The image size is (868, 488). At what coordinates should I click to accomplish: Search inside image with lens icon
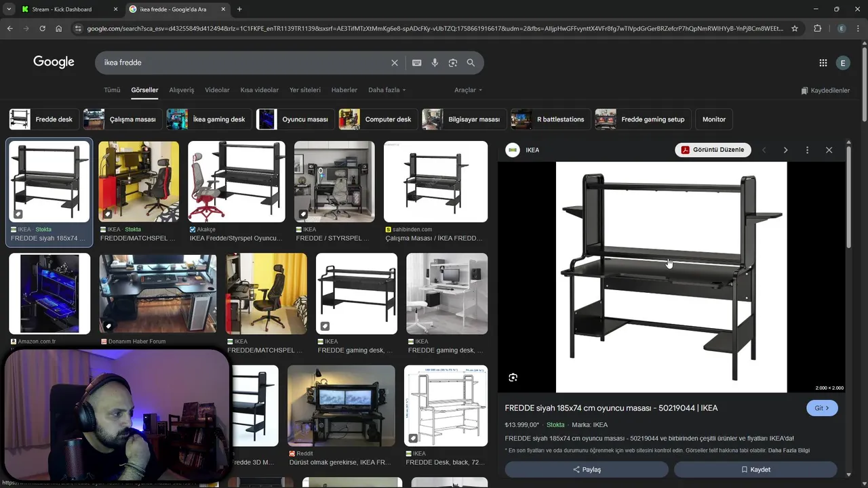[x=513, y=378]
